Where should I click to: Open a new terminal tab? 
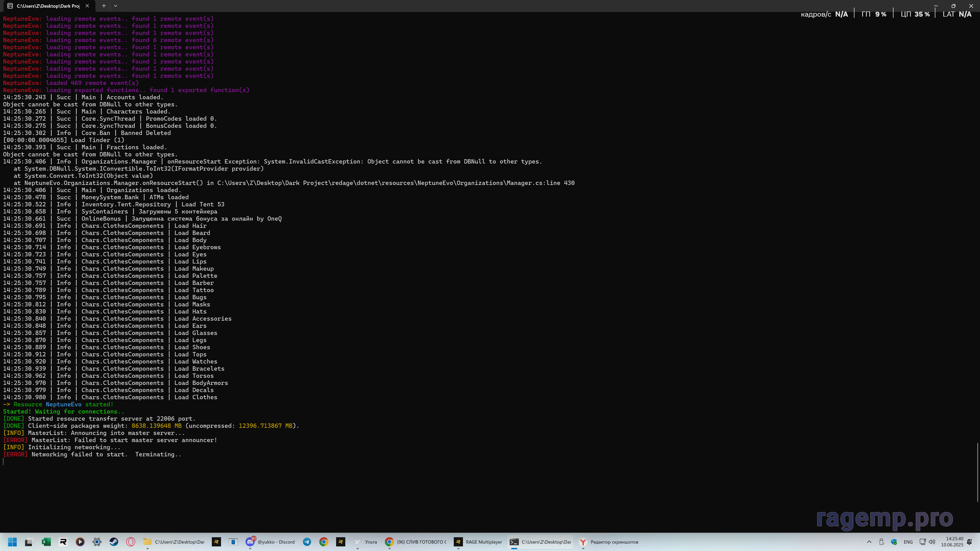[x=103, y=6]
